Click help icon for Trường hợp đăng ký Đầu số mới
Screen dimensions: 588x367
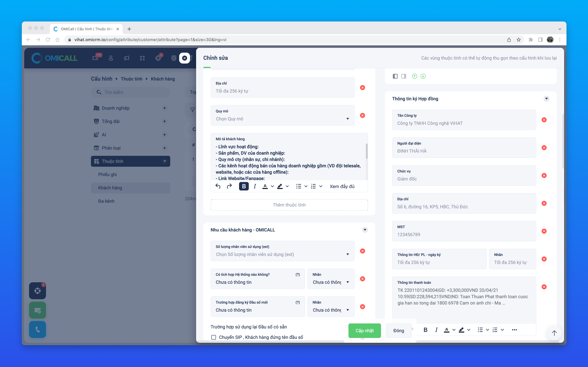[x=298, y=303]
